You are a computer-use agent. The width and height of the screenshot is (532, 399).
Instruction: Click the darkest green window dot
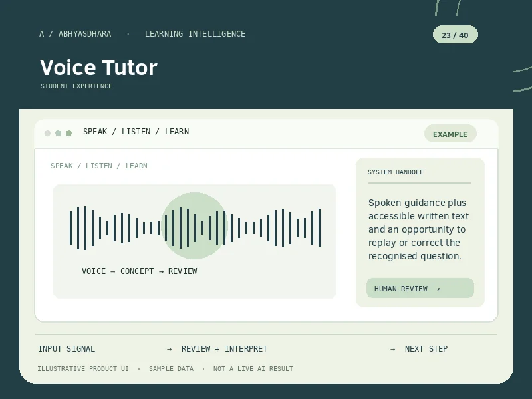[x=69, y=134]
